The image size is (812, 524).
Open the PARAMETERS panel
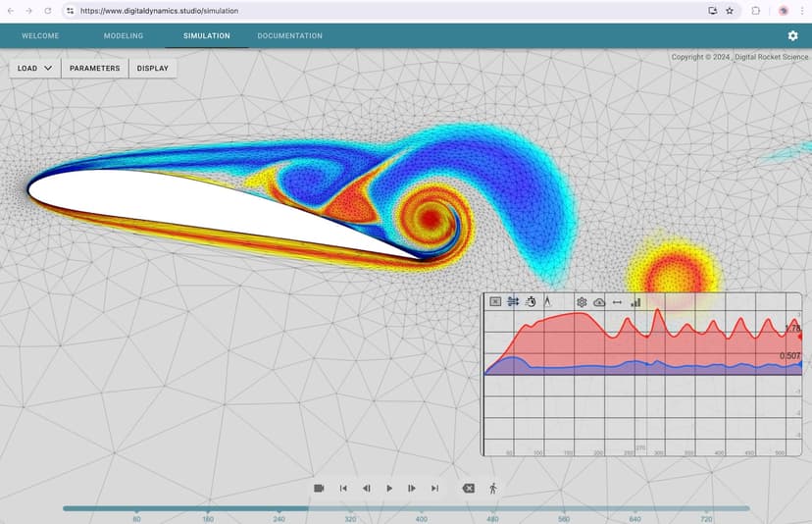point(94,69)
